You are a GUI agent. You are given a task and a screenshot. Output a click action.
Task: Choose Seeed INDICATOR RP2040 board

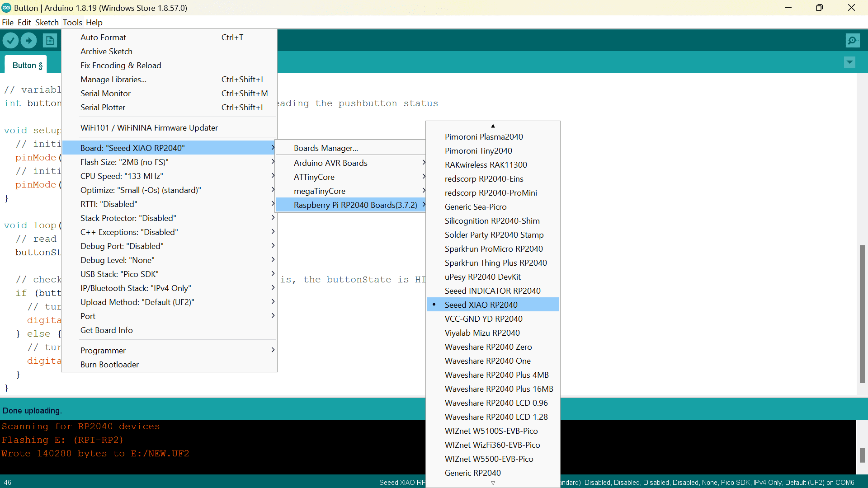click(493, 291)
